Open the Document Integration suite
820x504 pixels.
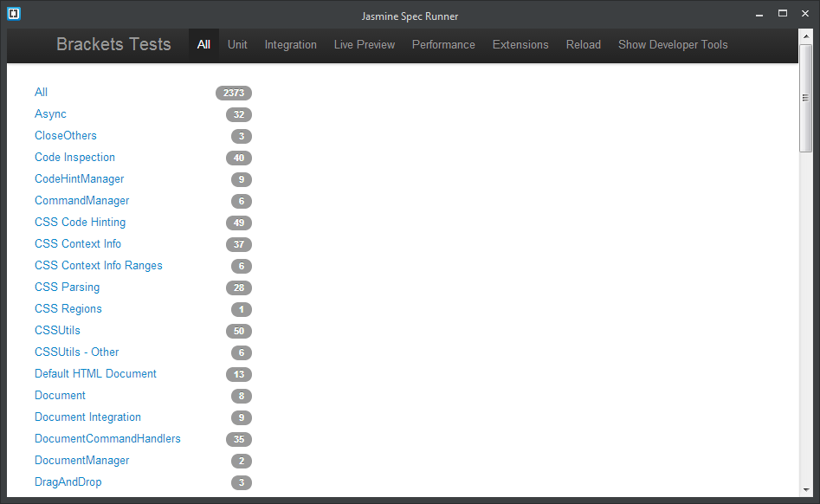87,417
